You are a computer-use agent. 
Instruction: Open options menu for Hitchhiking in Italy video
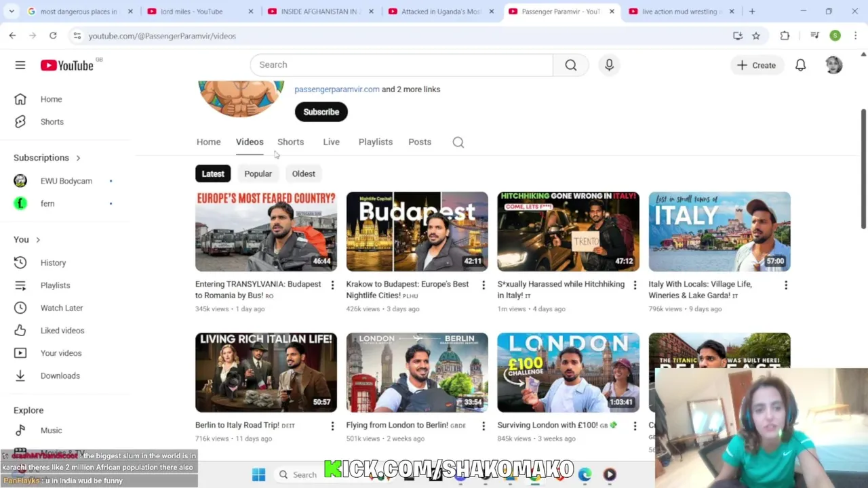click(635, 285)
